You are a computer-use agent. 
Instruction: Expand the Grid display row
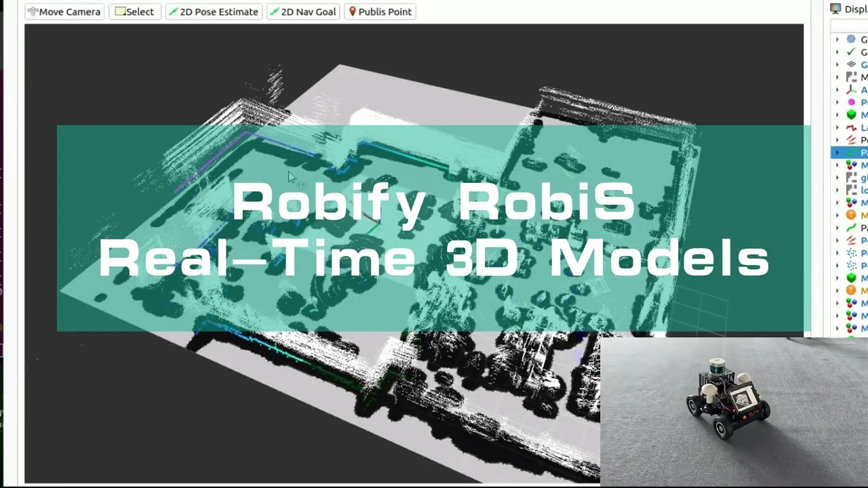[x=837, y=64]
